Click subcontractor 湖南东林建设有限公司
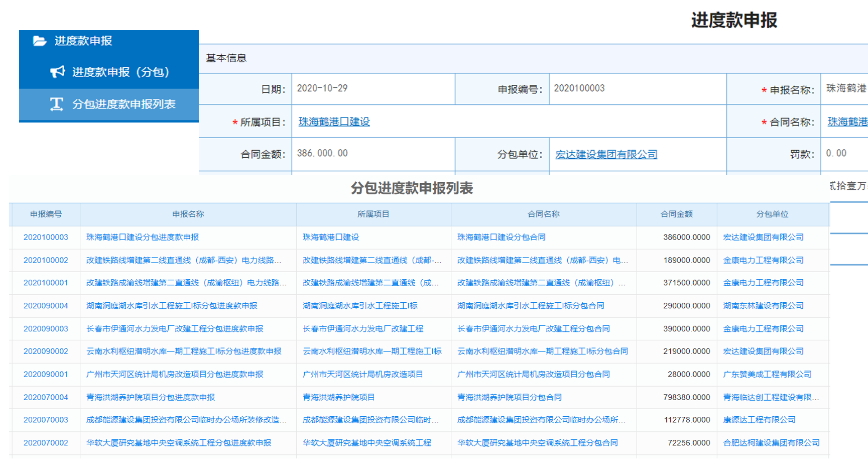 tap(763, 306)
